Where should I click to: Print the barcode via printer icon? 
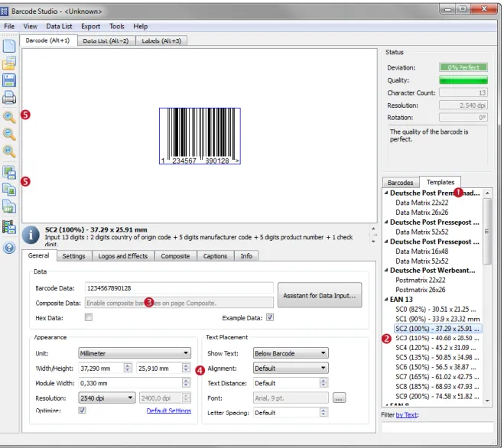pos(9,98)
